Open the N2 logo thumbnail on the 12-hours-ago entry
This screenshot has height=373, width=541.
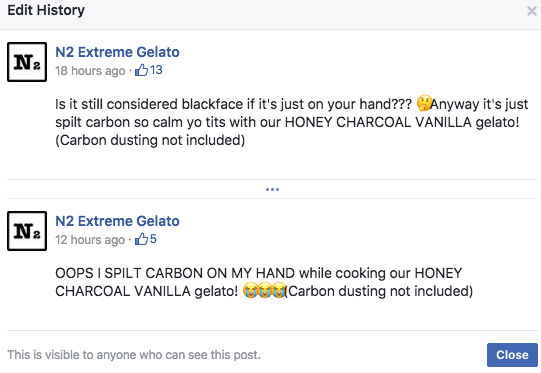(x=27, y=231)
